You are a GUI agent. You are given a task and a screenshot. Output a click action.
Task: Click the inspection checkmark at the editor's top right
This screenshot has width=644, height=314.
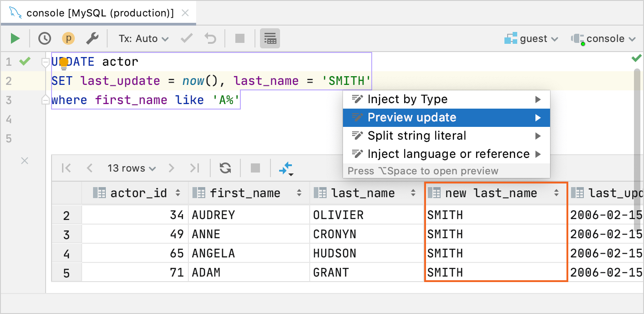pyautogui.click(x=636, y=58)
